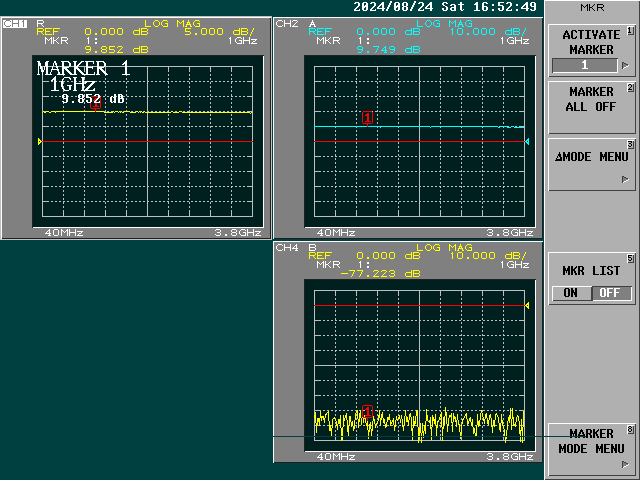Click CH4 REF 0.000 dB value
The height and width of the screenshot is (480, 640).
click(388, 256)
